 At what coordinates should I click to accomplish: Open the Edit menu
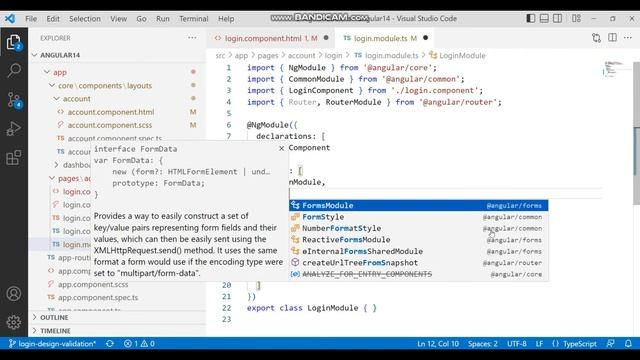pyautogui.click(x=53, y=19)
